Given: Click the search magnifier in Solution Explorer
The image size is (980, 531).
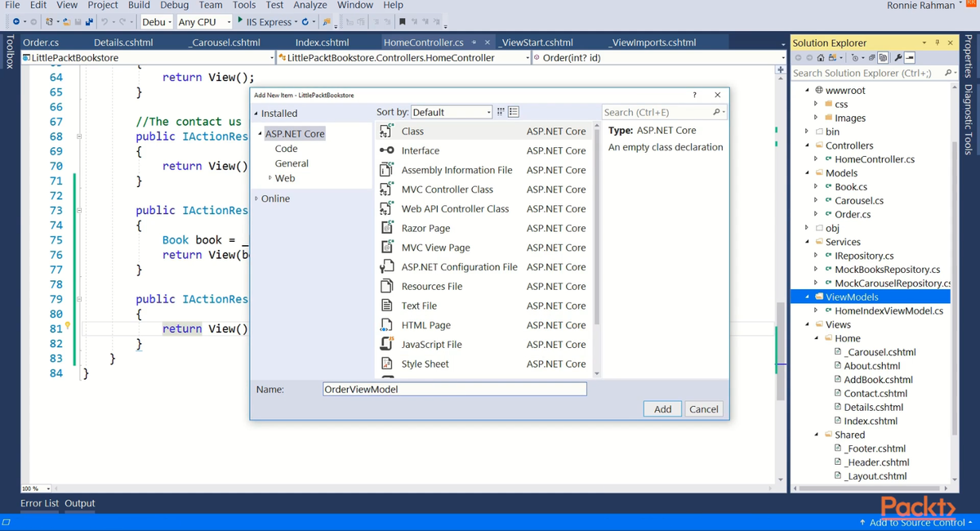Looking at the screenshot, I should (947, 73).
